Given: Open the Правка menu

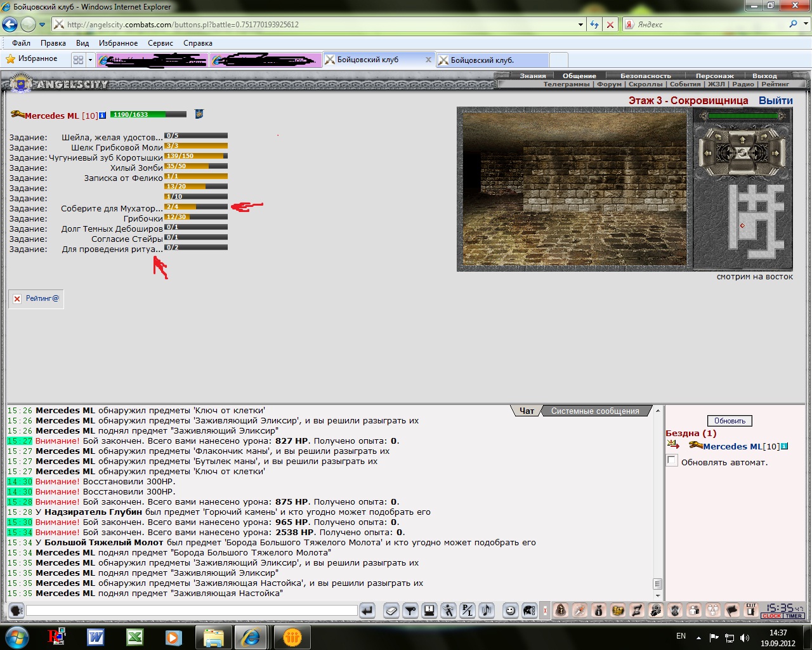Looking at the screenshot, I should point(53,43).
